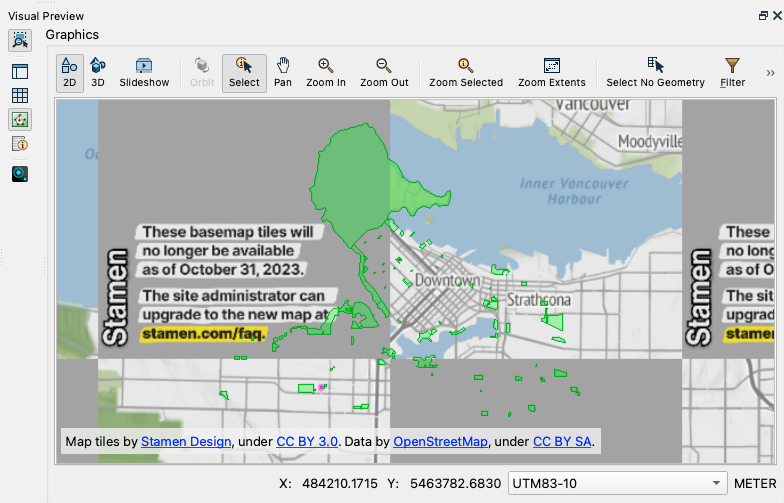Click the X coordinate value 484210.1715
Viewport: 784px width, 503px height.
click(x=340, y=484)
